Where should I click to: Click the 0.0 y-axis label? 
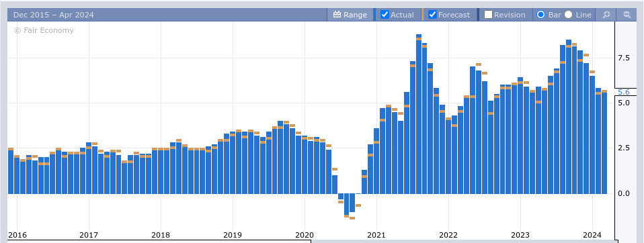tap(624, 193)
